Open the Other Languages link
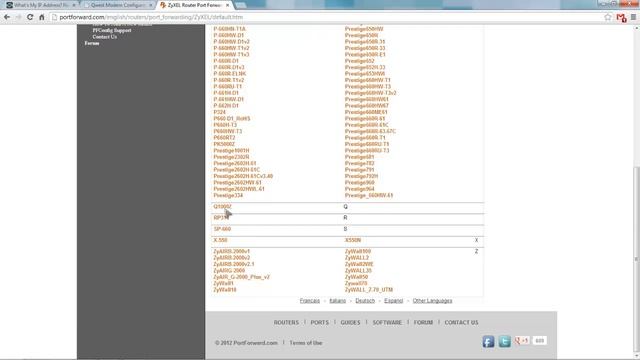 [432, 301]
